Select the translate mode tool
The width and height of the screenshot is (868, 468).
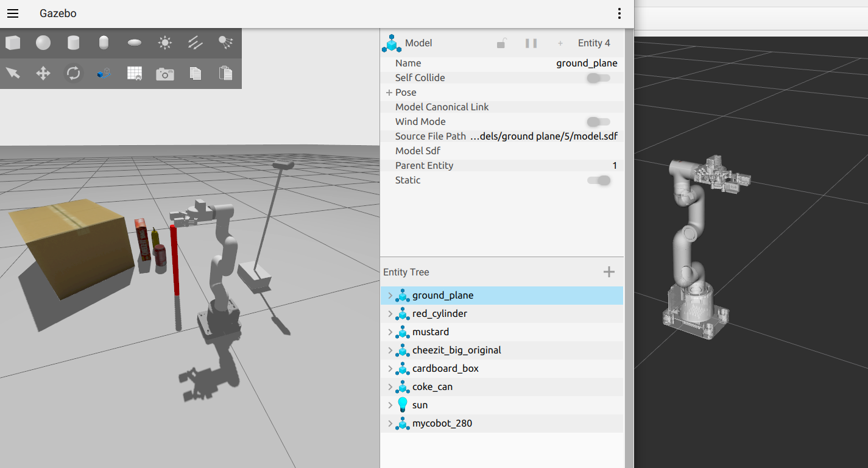(x=43, y=74)
